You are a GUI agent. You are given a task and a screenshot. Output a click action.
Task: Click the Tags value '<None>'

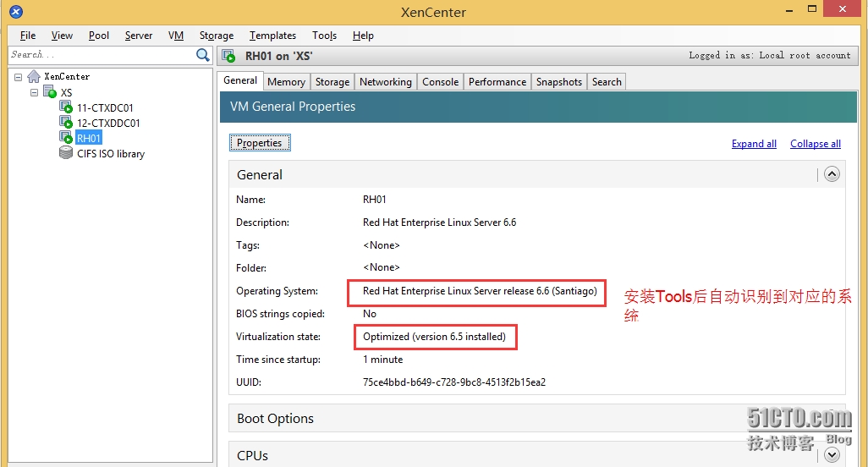(382, 245)
